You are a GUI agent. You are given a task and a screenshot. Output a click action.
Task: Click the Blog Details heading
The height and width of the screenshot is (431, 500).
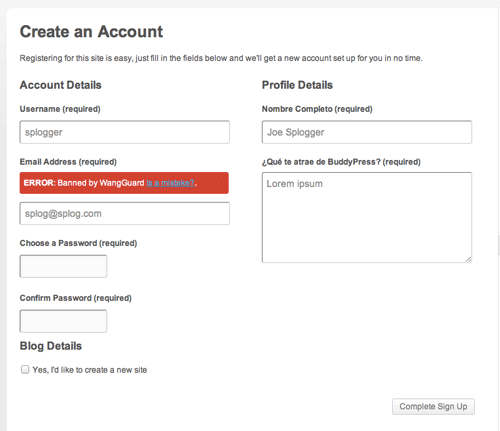coord(51,346)
